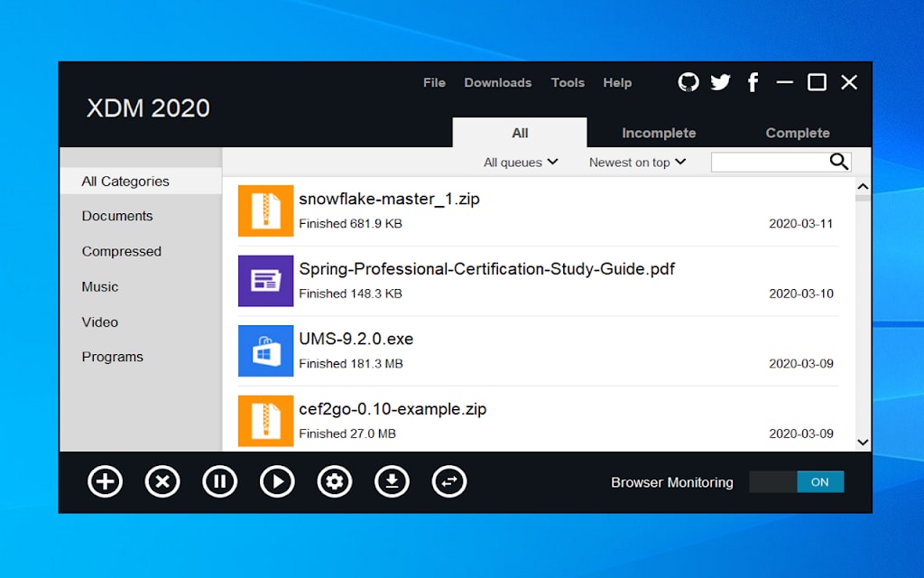924x578 pixels.
Task: Click the batch download icon
Action: tap(392, 481)
